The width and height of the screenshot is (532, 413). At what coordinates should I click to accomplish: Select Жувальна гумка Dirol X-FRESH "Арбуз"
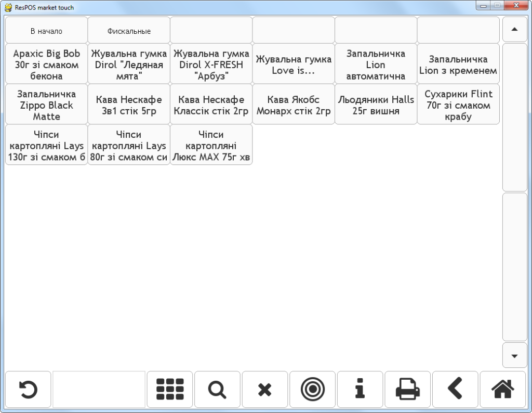coord(211,64)
